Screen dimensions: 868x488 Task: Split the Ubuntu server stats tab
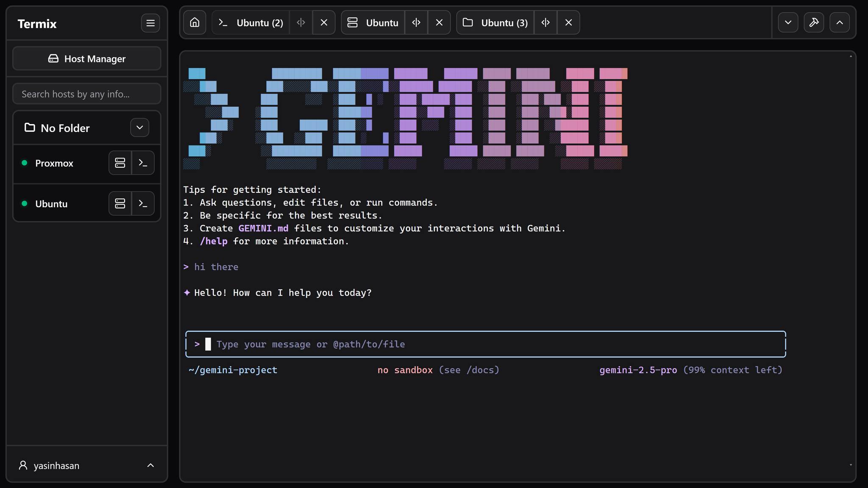point(416,22)
